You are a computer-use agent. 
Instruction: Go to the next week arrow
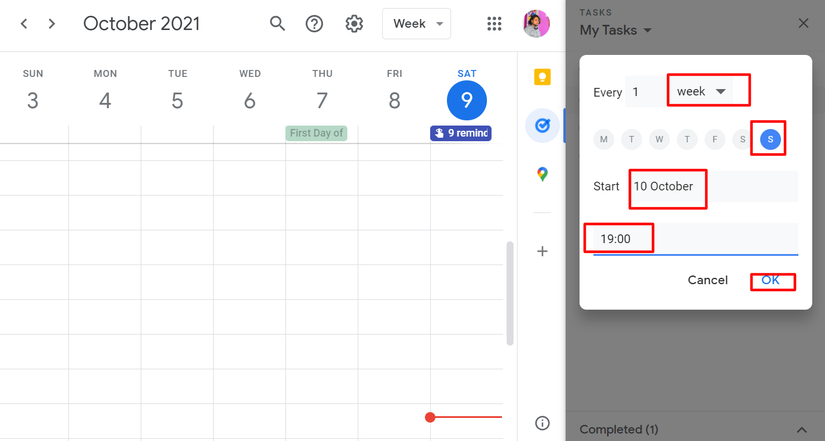coord(52,24)
